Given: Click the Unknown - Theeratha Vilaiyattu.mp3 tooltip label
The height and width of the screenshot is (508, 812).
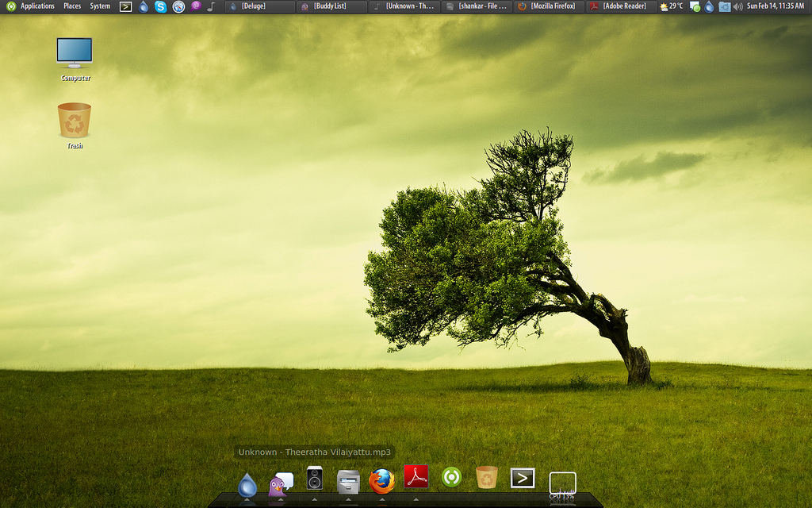Looking at the screenshot, I should pyautogui.click(x=314, y=452).
